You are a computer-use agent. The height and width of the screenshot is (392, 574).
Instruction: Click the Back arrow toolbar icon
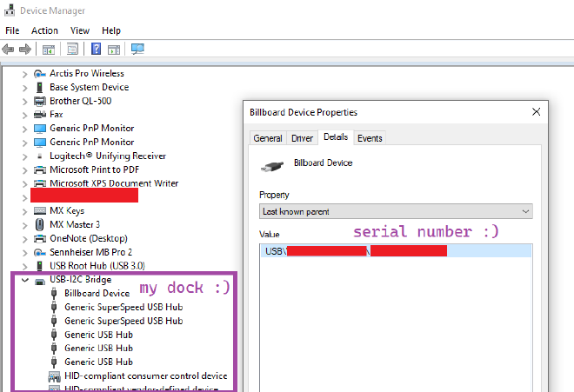tap(8, 49)
